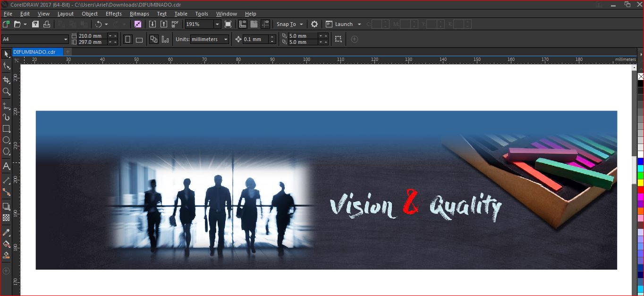
Task: Toggle Show Grid button
Action: tap(254, 24)
